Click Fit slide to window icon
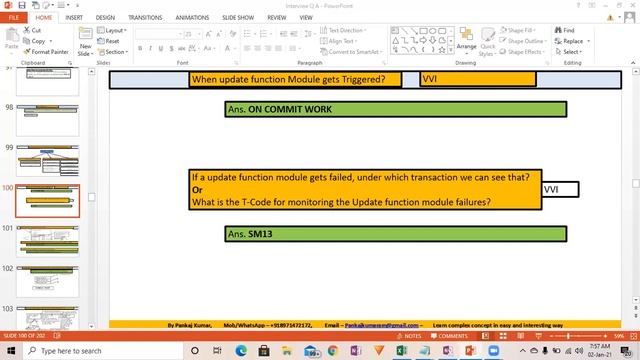The width and height of the screenshot is (640, 360). click(633, 336)
